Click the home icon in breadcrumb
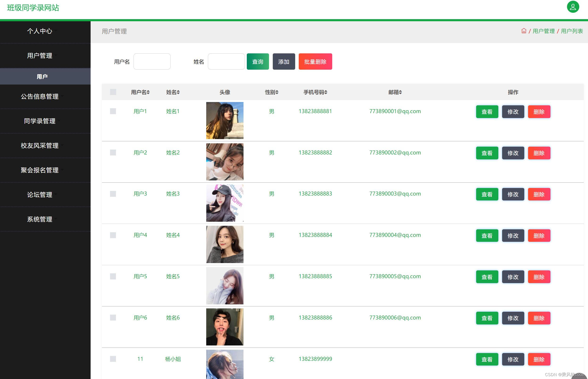 tap(524, 31)
